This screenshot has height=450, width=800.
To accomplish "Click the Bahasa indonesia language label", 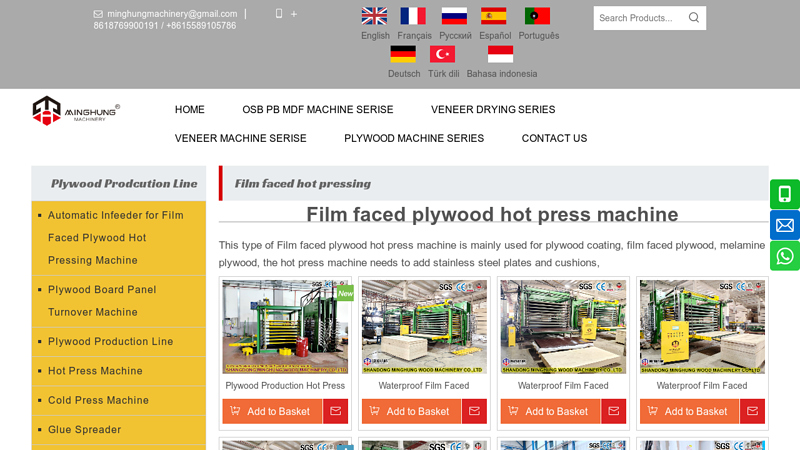I will click(x=502, y=73).
